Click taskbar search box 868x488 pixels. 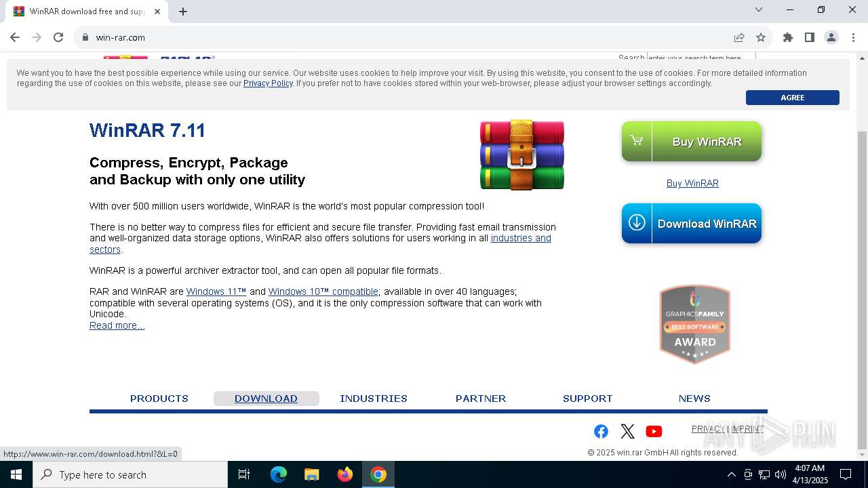(130, 474)
